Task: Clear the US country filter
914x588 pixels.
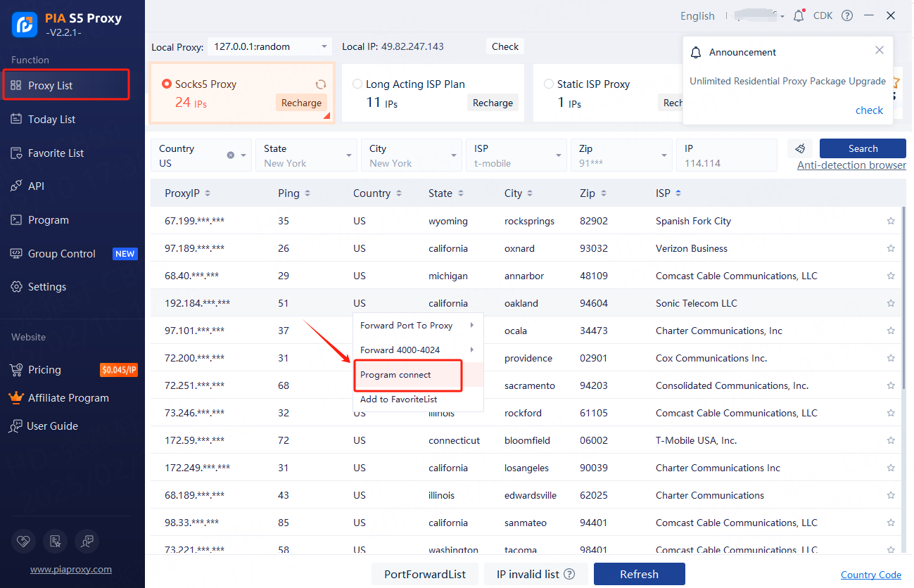Action: (x=230, y=155)
